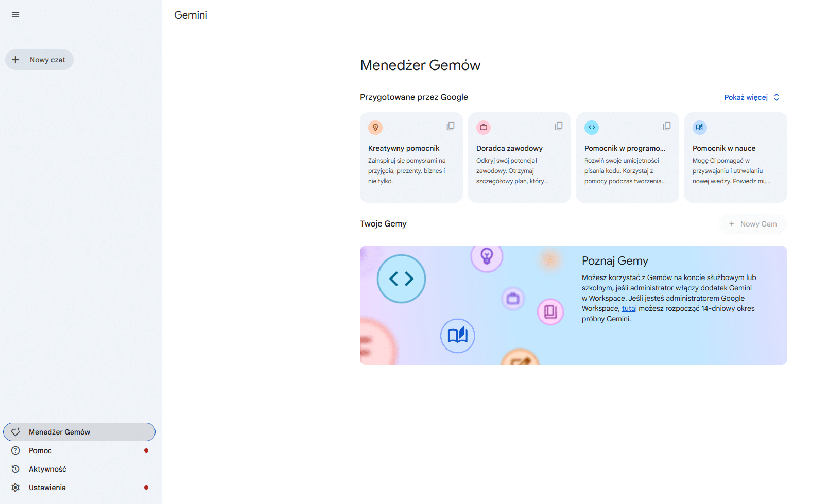Click the Twoje Gemy section heading
This screenshot has height=504, width=828.
[383, 224]
